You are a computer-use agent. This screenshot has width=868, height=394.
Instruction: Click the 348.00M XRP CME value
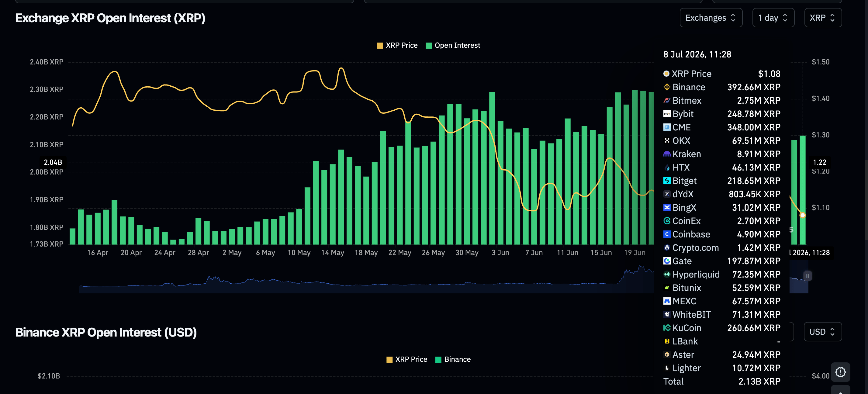click(753, 127)
